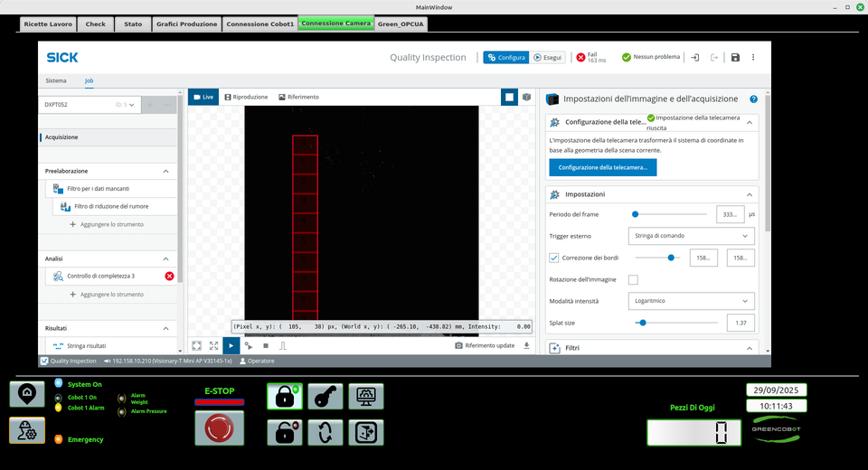Click the trigger pulse icon
868x470 pixels.
pos(283,345)
